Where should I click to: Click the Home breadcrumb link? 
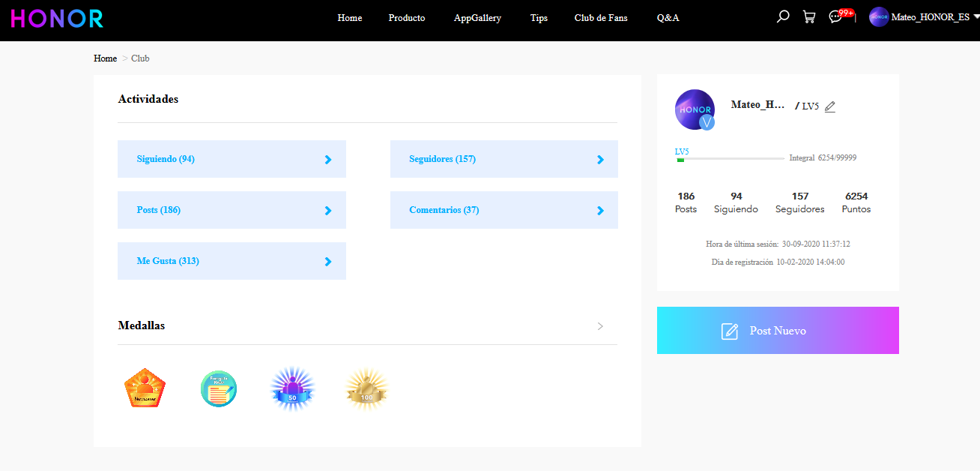(105, 58)
